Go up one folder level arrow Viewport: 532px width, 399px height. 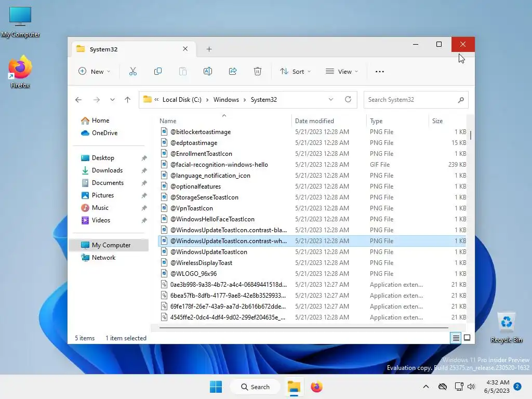pos(128,100)
